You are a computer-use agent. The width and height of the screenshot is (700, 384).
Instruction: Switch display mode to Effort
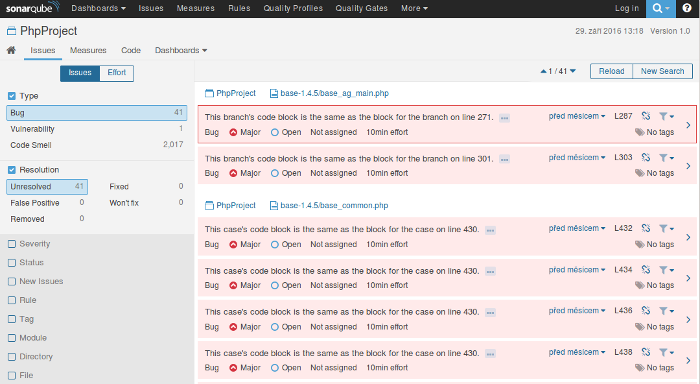(x=117, y=73)
